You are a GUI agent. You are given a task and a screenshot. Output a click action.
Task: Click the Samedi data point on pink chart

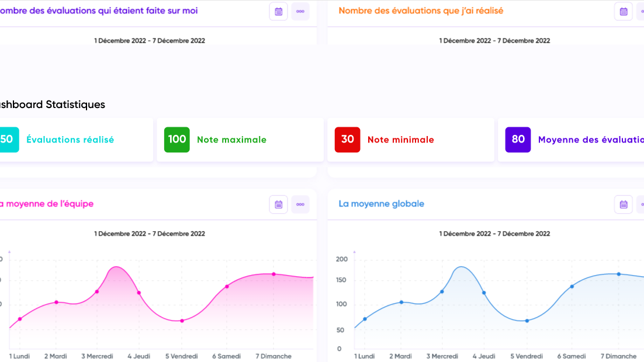pyautogui.click(x=227, y=286)
